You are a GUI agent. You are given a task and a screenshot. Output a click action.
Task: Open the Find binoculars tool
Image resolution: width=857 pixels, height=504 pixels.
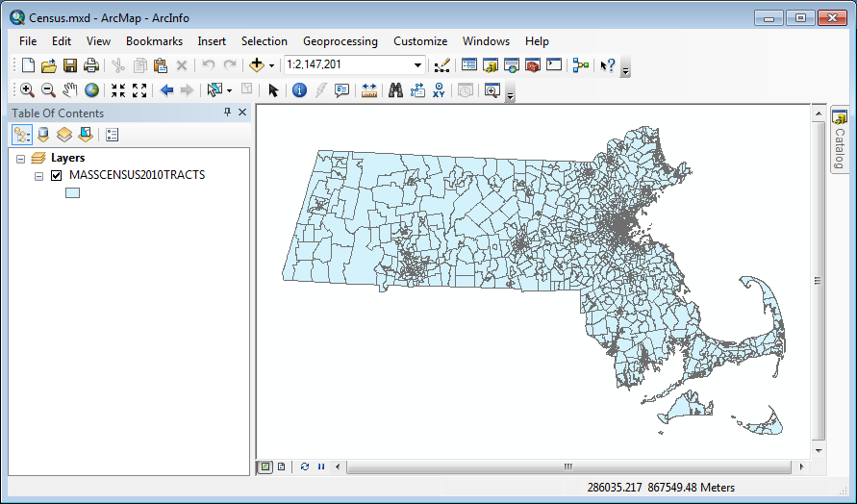coord(394,90)
